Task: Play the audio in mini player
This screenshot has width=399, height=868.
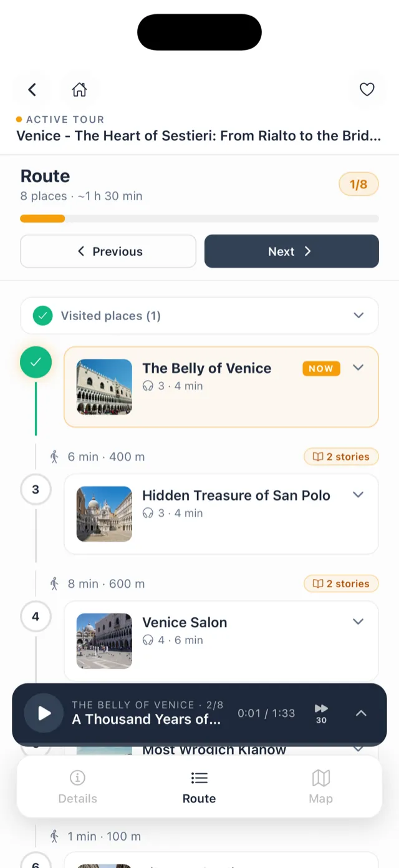Action: 44,713
